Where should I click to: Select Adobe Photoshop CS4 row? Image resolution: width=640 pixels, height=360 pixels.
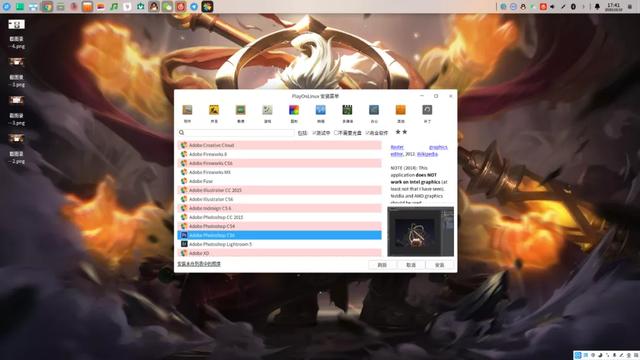point(280,226)
